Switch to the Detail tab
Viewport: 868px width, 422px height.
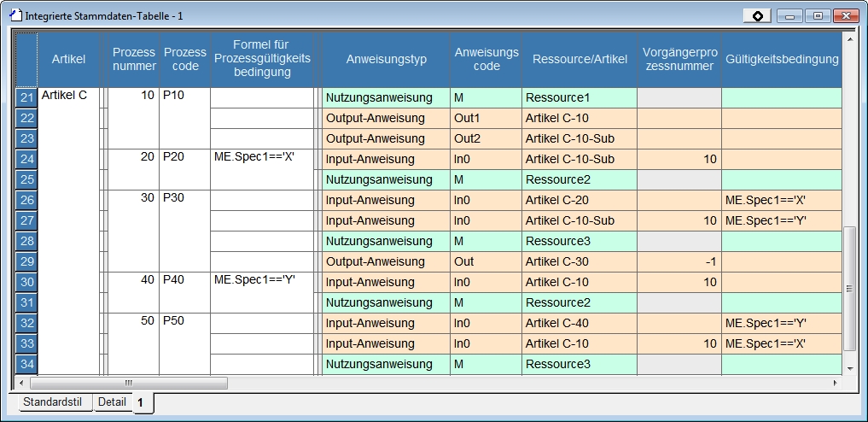click(113, 402)
